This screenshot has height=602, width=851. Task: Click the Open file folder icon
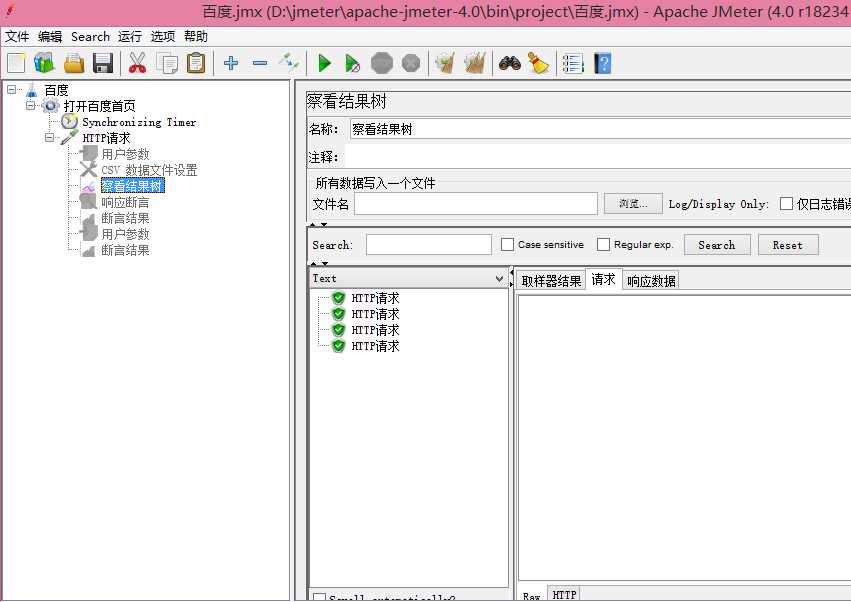74,64
